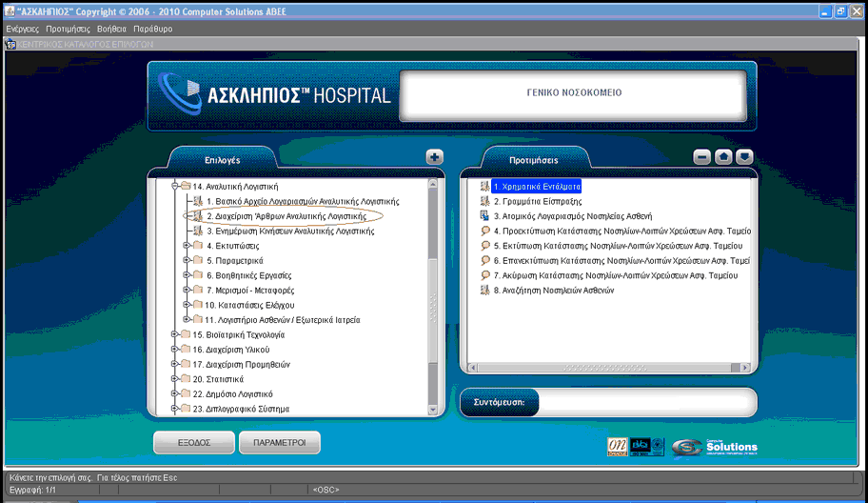Click the plus button on the Επιλογές panel
Screen dimensions: 868x503
[x=434, y=157]
